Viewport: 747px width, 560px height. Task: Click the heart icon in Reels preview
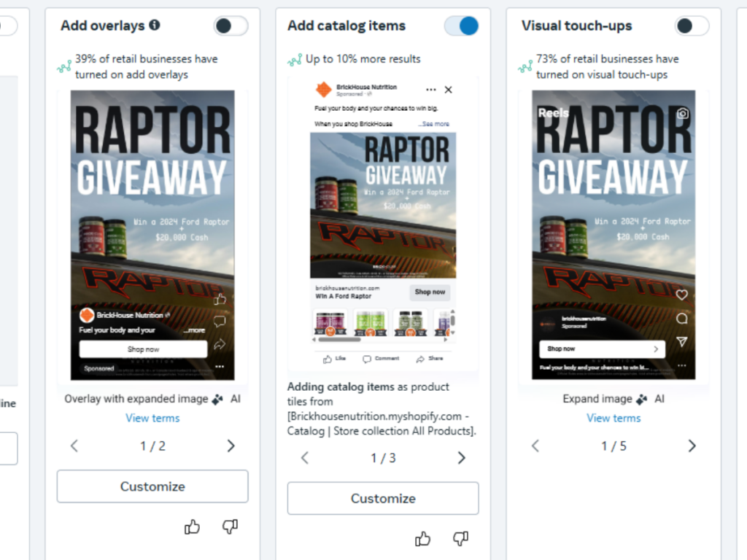click(682, 295)
